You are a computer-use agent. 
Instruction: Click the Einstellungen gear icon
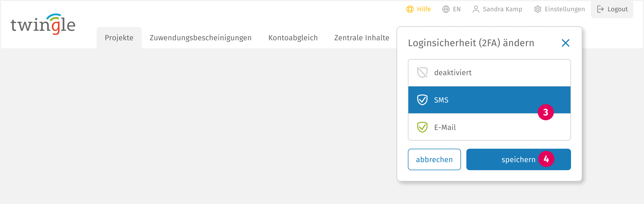[538, 9]
